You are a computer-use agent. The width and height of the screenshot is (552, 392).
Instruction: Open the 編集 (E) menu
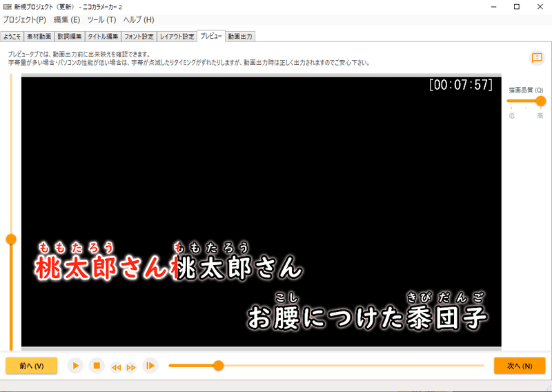point(66,20)
